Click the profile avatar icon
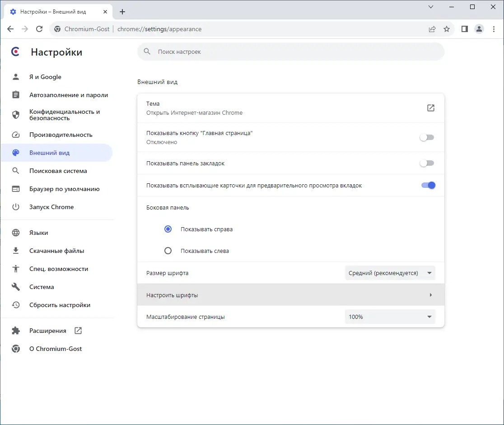Screen dimensions: 504x425 pos(479,29)
